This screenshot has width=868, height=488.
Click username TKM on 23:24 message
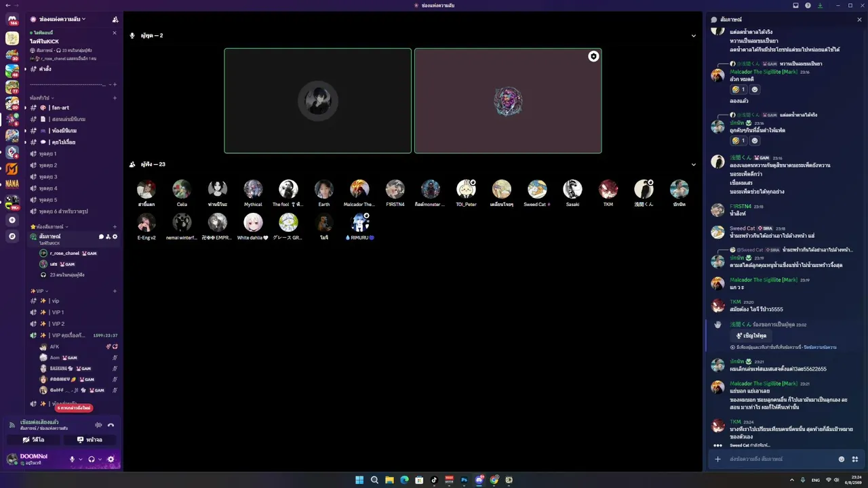[735, 422]
